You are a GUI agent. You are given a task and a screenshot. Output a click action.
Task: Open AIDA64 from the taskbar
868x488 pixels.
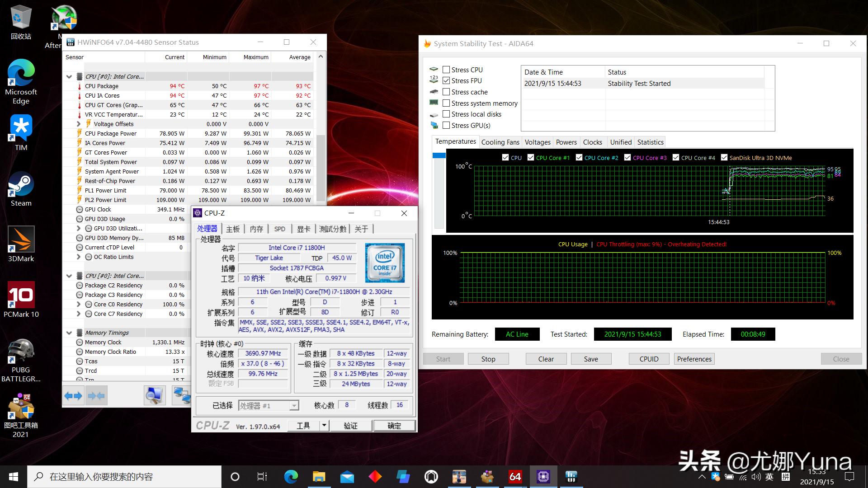point(515,477)
